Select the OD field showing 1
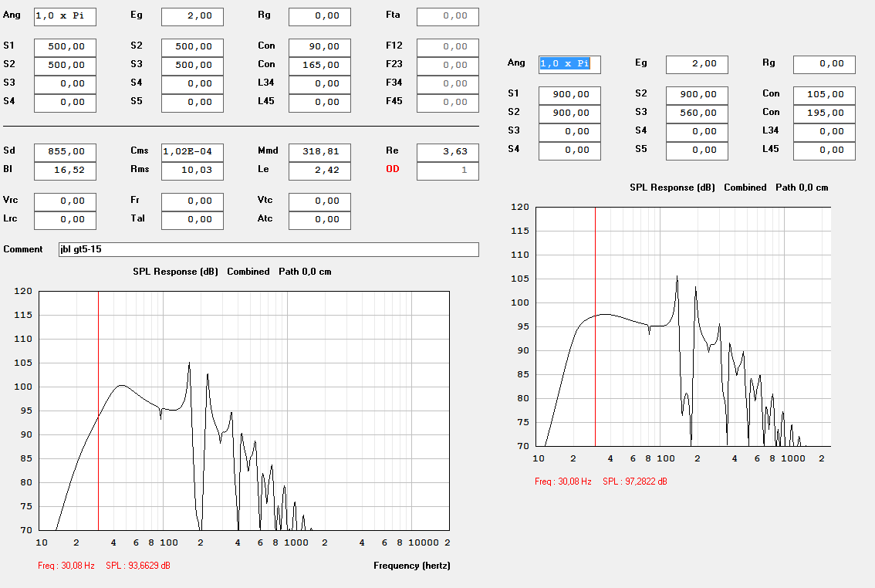 click(448, 171)
